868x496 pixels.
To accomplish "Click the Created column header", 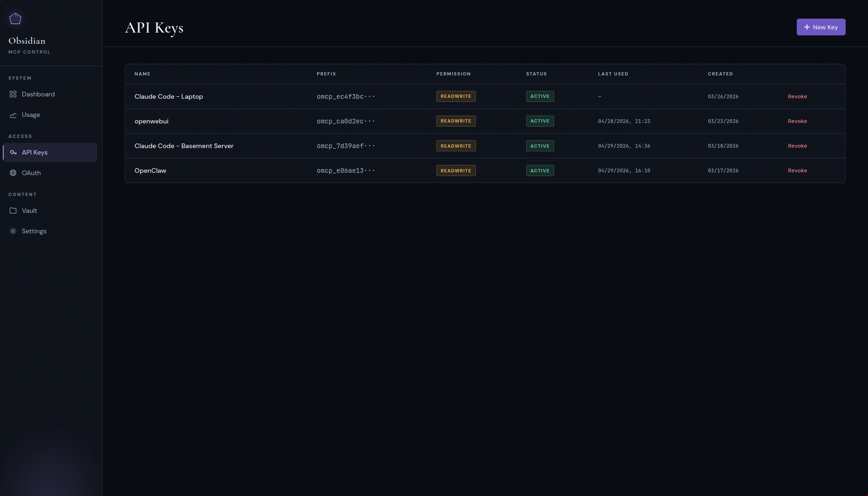I will coord(720,74).
